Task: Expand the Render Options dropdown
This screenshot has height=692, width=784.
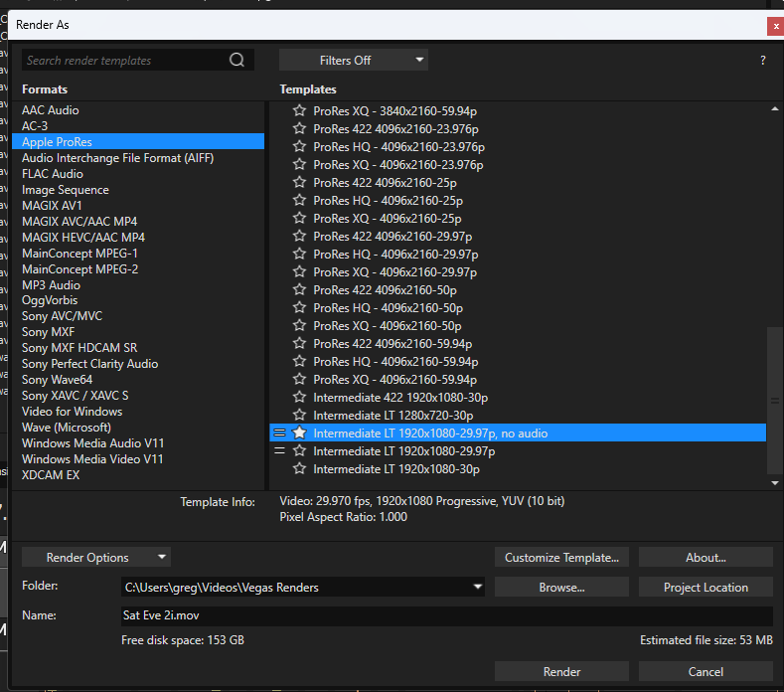Action: (x=95, y=558)
